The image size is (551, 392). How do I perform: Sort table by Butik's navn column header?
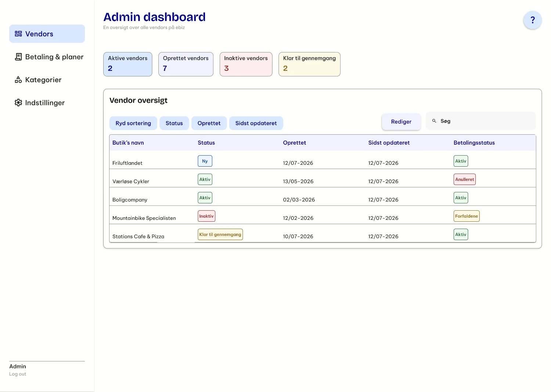tap(128, 143)
